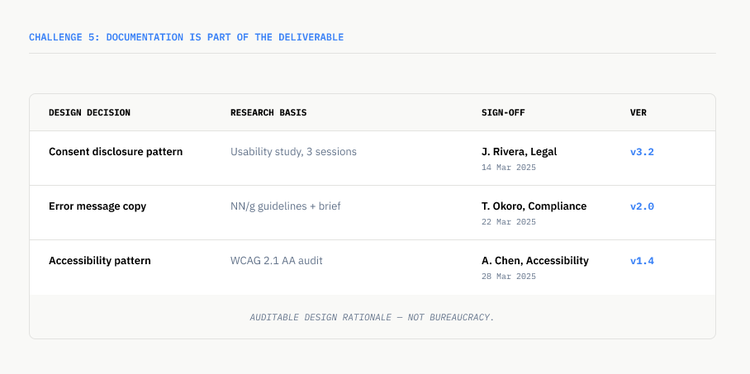Click 'T. Okoro, Compliance' sign-off name
Image resolution: width=750 pixels, height=374 pixels.
pos(534,206)
